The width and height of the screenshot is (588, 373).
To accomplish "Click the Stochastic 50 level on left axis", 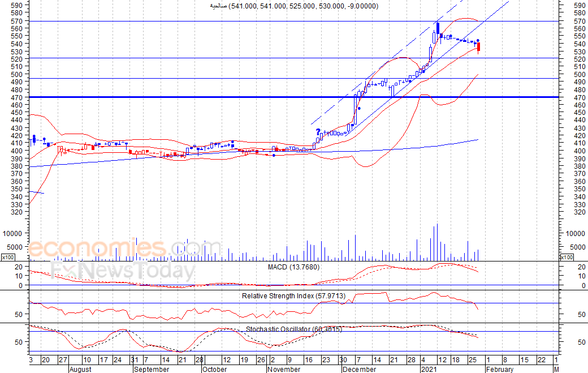I will [19, 342].
